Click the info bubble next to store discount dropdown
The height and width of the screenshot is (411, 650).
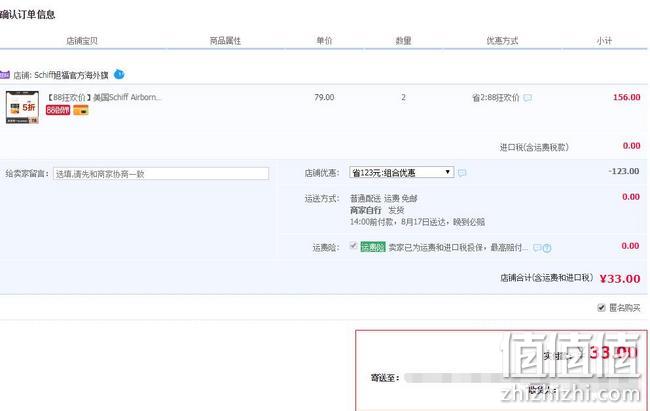pos(462,173)
